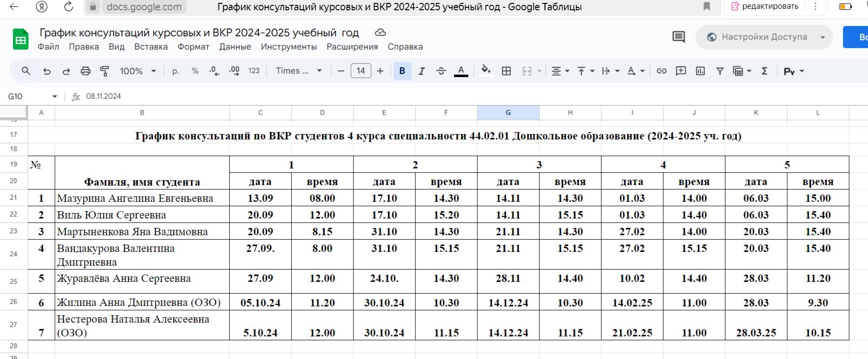868x359 pixels.
Task: Toggle bold formatting
Action: pos(402,71)
